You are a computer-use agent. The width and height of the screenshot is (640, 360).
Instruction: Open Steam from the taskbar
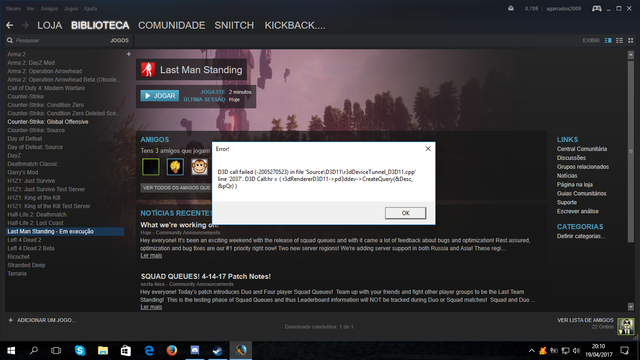(x=218, y=350)
